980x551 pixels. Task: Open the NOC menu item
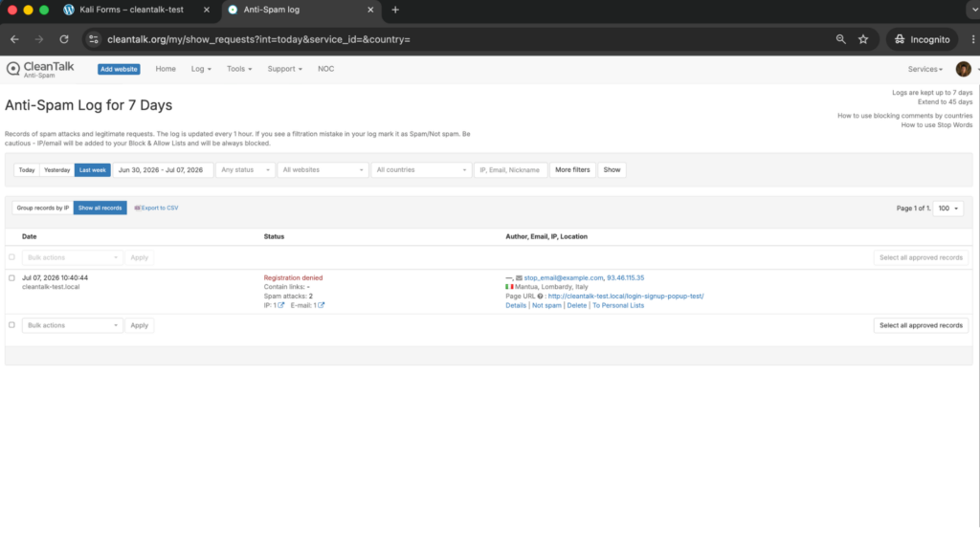click(x=325, y=69)
